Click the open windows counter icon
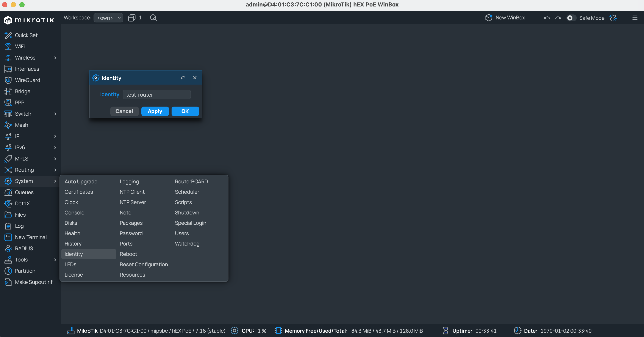This screenshot has height=337, width=644. point(132,18)
